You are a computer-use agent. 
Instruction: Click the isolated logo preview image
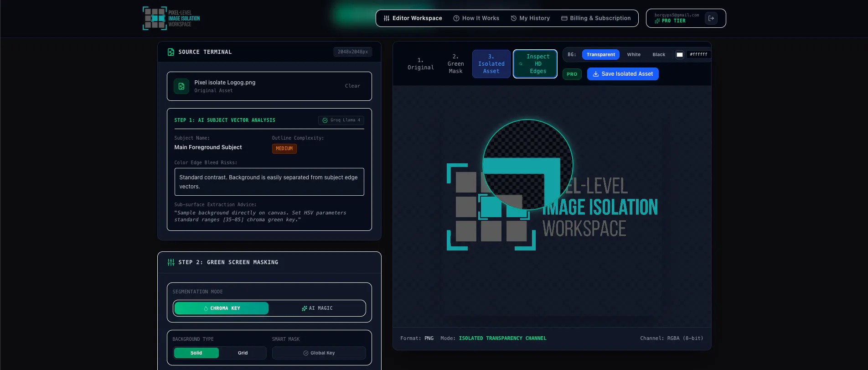(552, 207)
